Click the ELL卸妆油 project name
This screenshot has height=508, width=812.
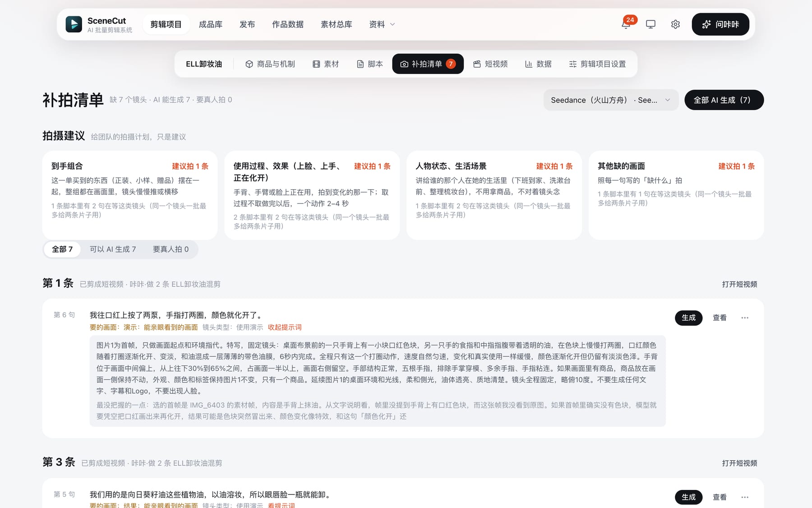pos(204,64)
